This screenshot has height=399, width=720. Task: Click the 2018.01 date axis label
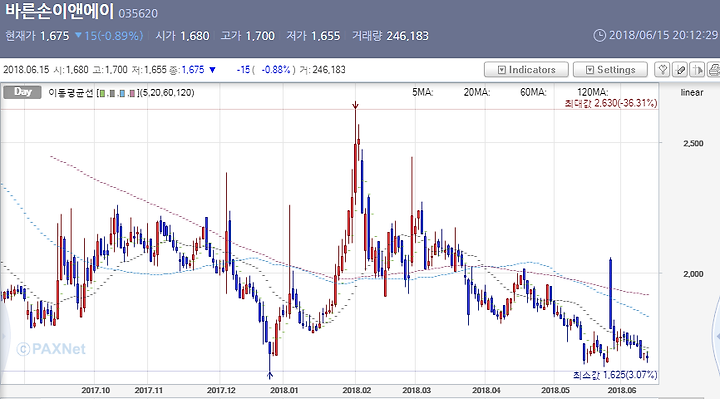tap(284, 390)
